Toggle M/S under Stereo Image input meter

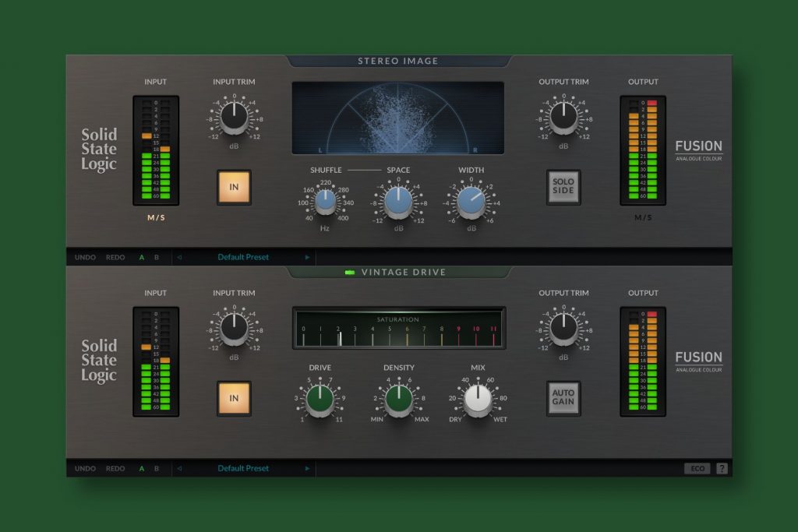(x=156, y=217)
